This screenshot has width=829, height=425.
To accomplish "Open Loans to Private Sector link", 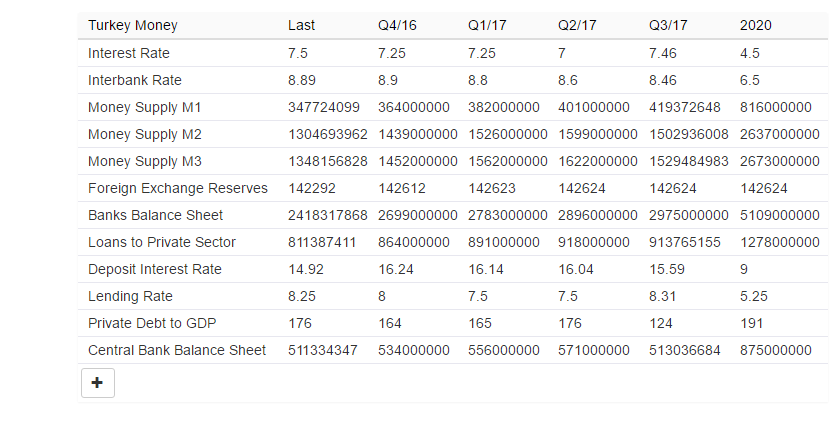I will click(x=162, y=242).
